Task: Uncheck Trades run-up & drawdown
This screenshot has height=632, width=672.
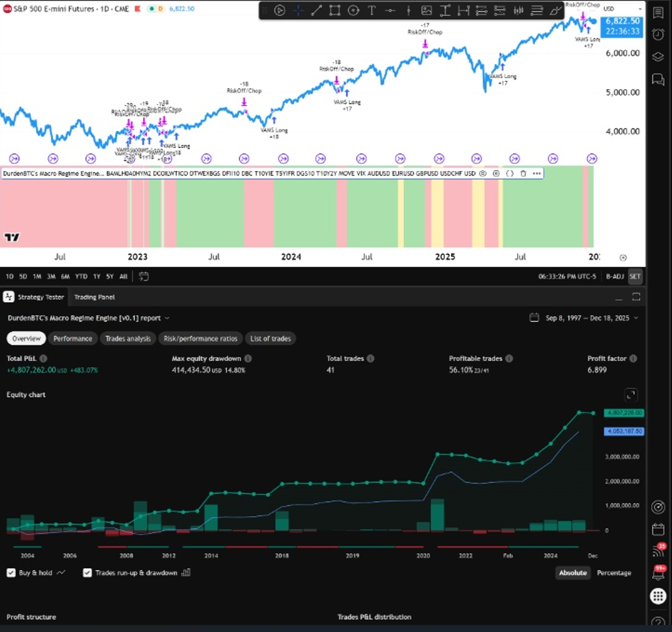Action: pos(88,573)
